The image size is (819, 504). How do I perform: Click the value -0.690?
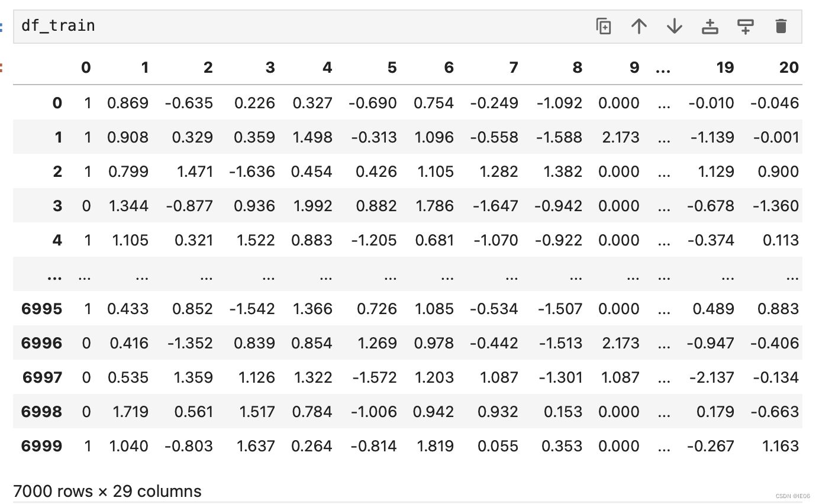[372, 103]
